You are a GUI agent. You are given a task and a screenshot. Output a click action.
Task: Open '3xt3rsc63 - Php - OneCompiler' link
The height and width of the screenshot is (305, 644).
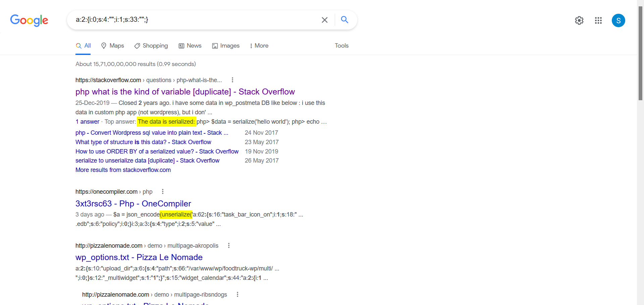click(133, 204)
